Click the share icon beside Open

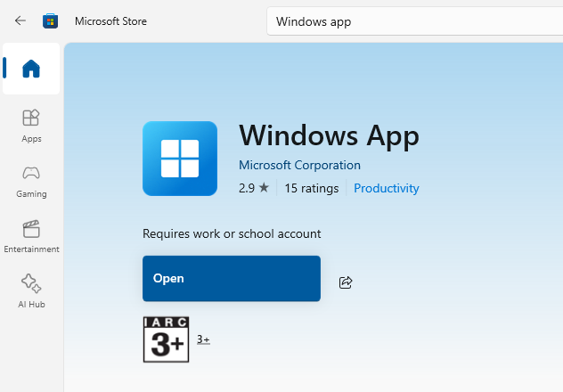(346, 282)
